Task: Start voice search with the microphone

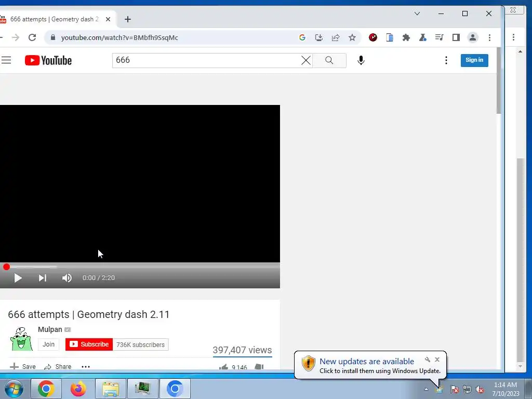Action: 361,60
